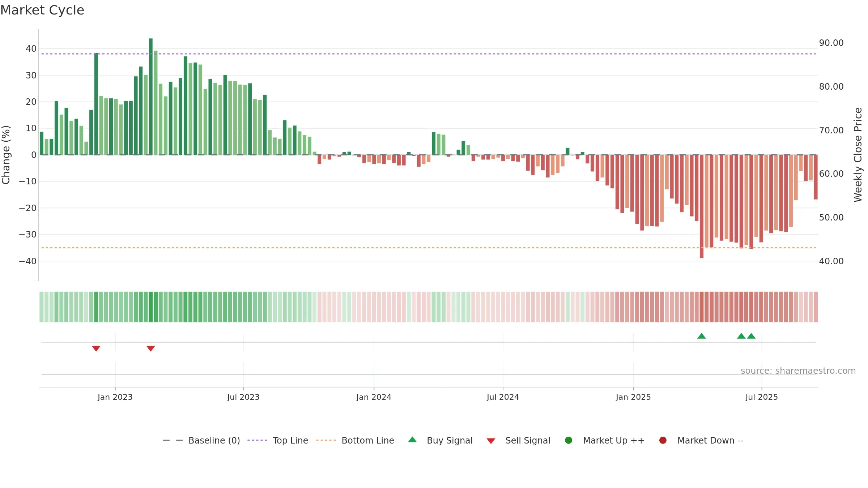Click the Jul 2023 x-axis label

243,397
